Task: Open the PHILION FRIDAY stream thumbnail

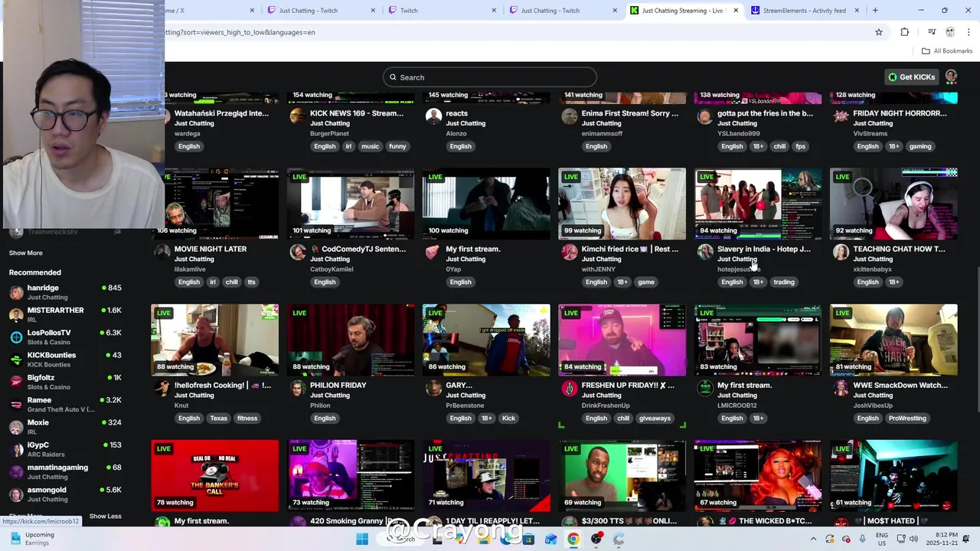Action: pos(351,340)
